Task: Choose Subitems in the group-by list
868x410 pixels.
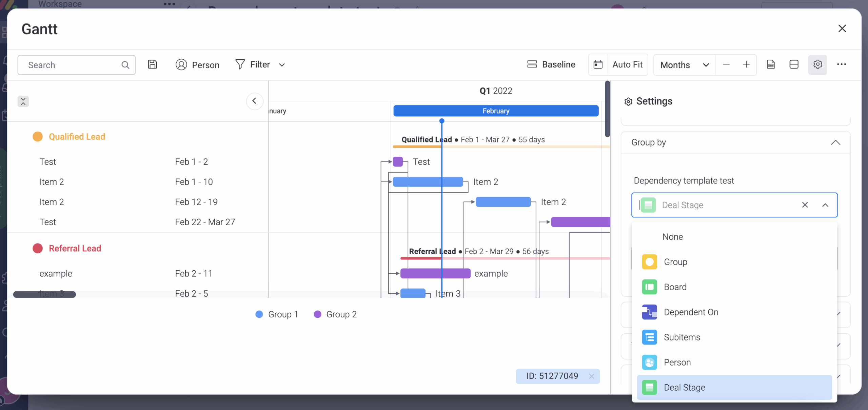Action: click(682, 337)
